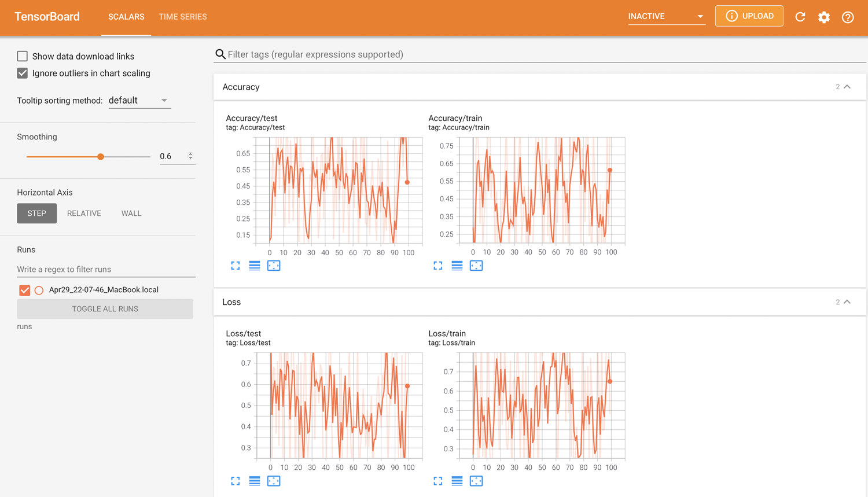Select the SCALARS tab
The image size is (868, 497).
(x=126, y=17)
